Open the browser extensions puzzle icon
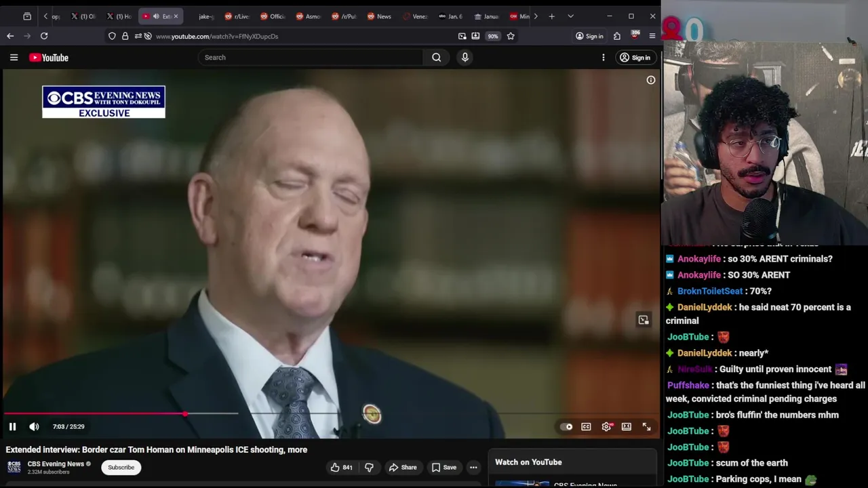 pyautogui.click(x=617, y=36)
